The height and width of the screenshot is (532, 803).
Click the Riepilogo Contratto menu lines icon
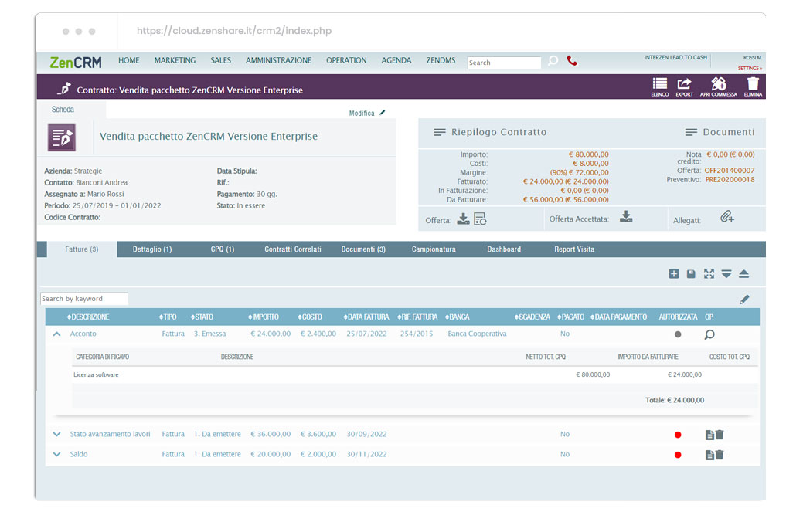[x=440, y=132]
